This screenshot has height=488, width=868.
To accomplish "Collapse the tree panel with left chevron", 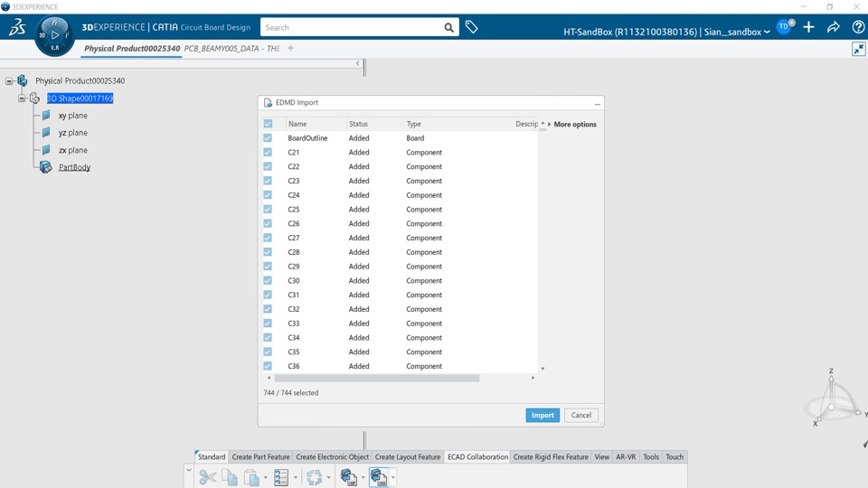I will coord(358,63).
